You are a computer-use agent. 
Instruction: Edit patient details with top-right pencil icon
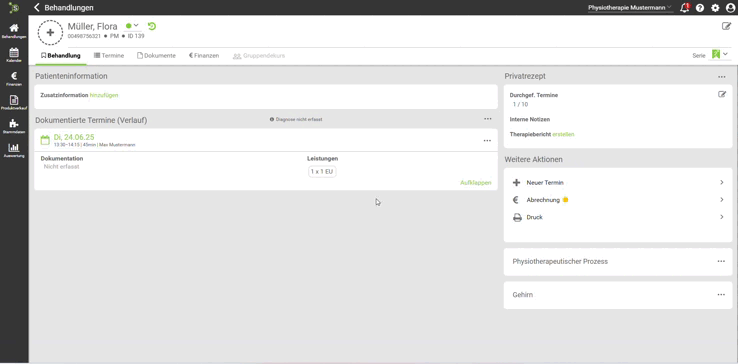(726, 26)
